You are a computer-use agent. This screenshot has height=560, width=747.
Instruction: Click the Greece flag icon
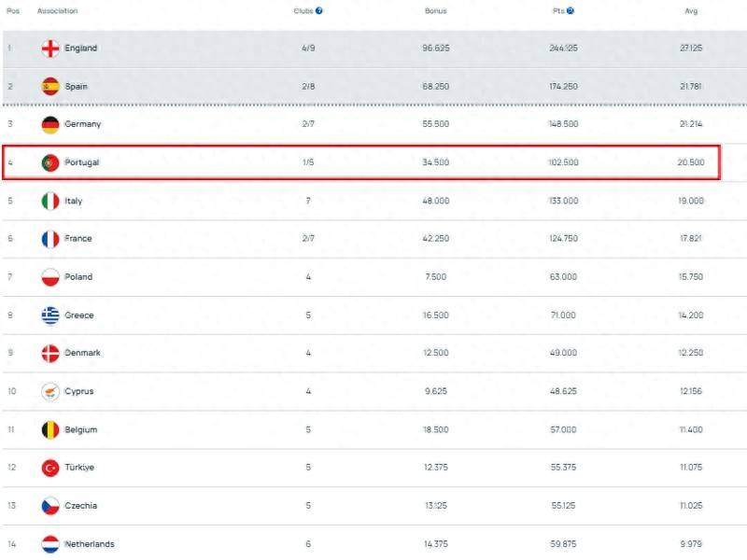pyautogui.click(x=50, y=315)
